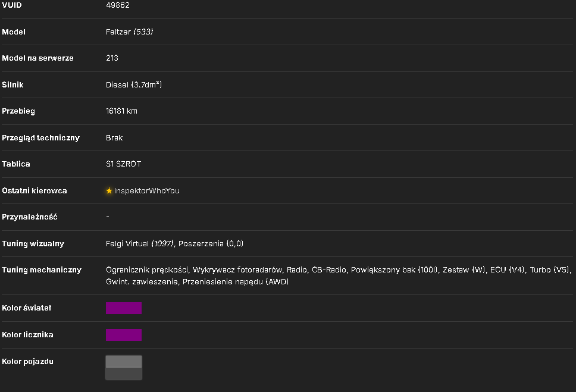Click the Model na serwerze label
The width and height of the screenshot is (576, 392).
click(38, 58)
